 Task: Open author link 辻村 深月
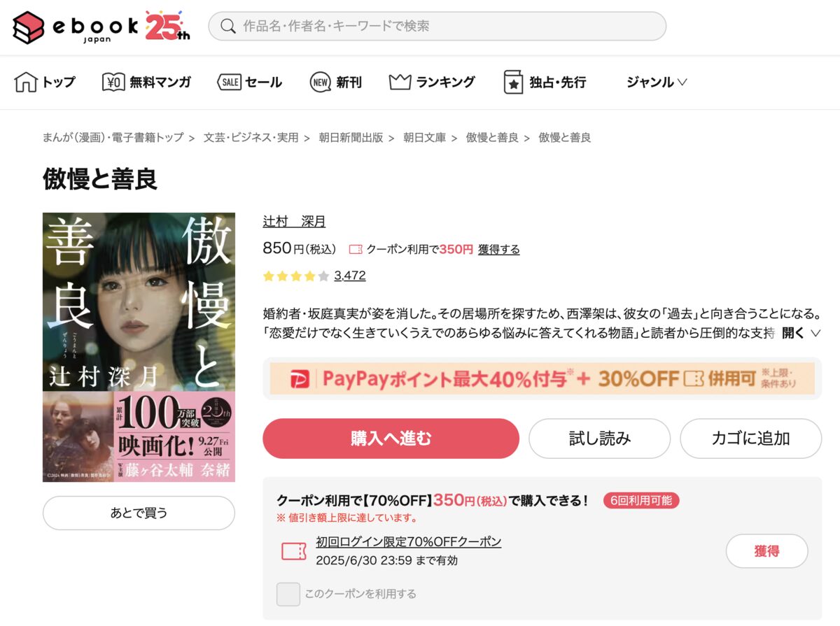pos(294,221)
